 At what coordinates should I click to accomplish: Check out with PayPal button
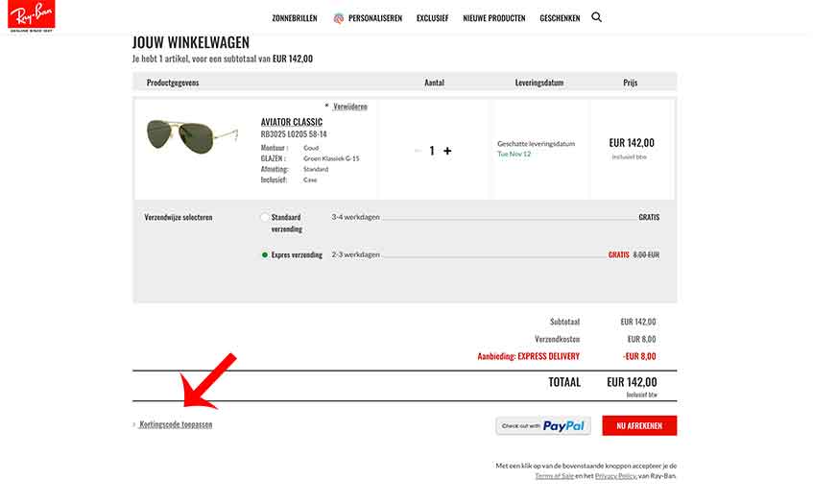pyautogui.click(x=543, y=426)
